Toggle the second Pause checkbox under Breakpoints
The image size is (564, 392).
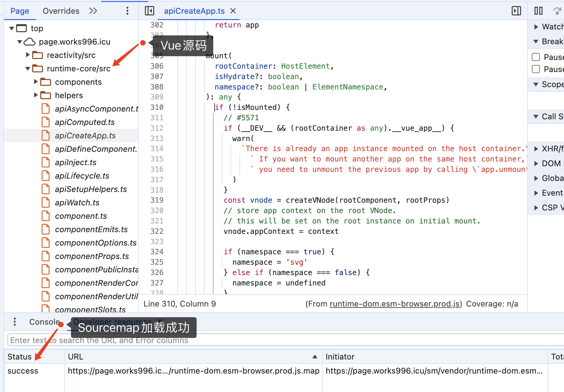536,69
